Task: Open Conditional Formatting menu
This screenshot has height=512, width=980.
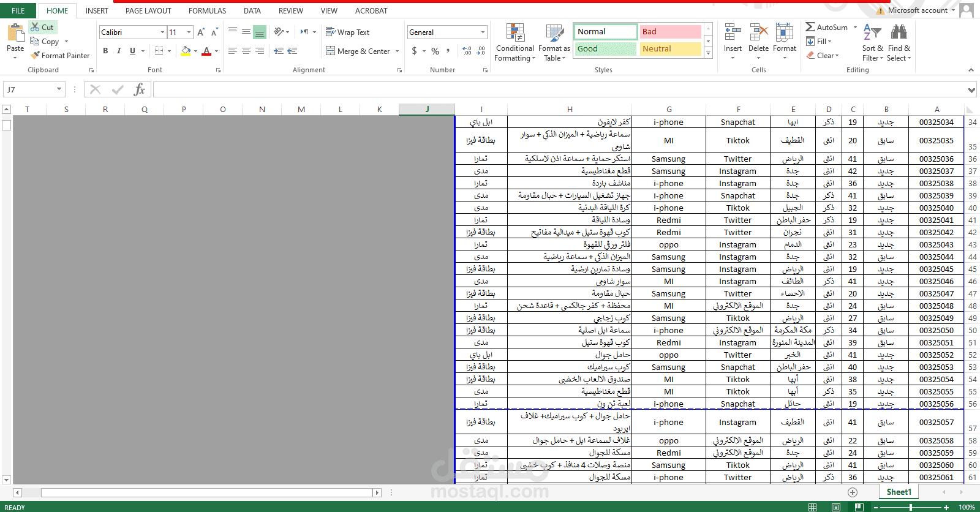Action: 515,42
